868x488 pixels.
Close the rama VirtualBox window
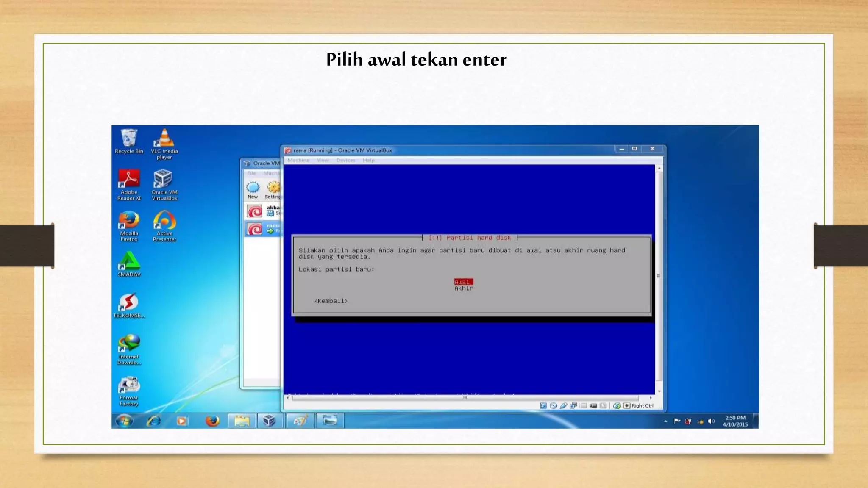coord(653,149)
